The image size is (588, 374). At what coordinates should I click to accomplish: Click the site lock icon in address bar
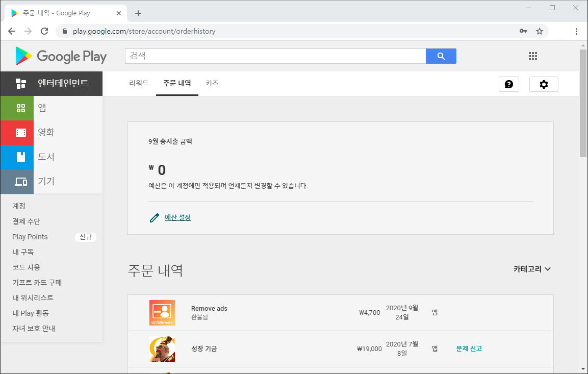[x=64, y=31]
